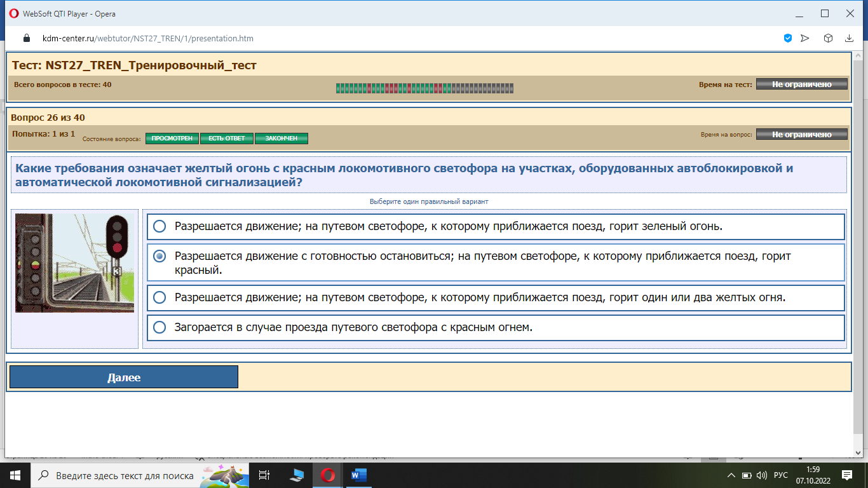Open the notification center icon
Screen dimensions: 868x488
click(x=847, y=475)
